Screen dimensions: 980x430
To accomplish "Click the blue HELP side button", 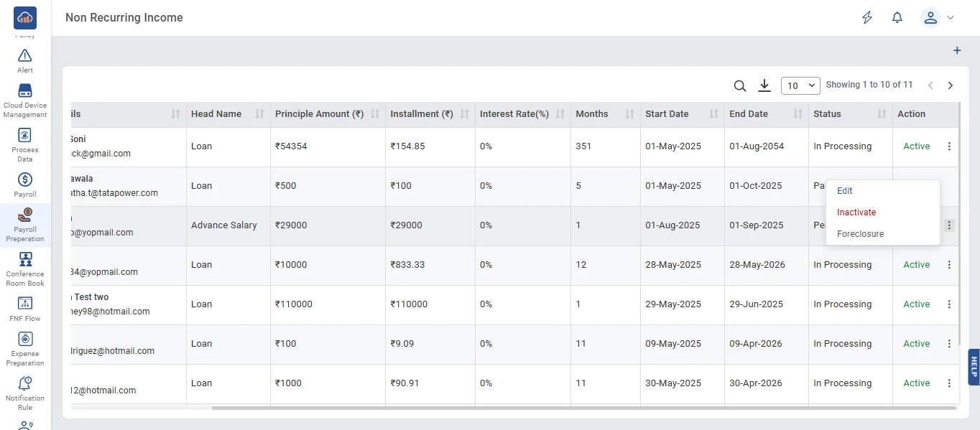I will tap(974, 367).
